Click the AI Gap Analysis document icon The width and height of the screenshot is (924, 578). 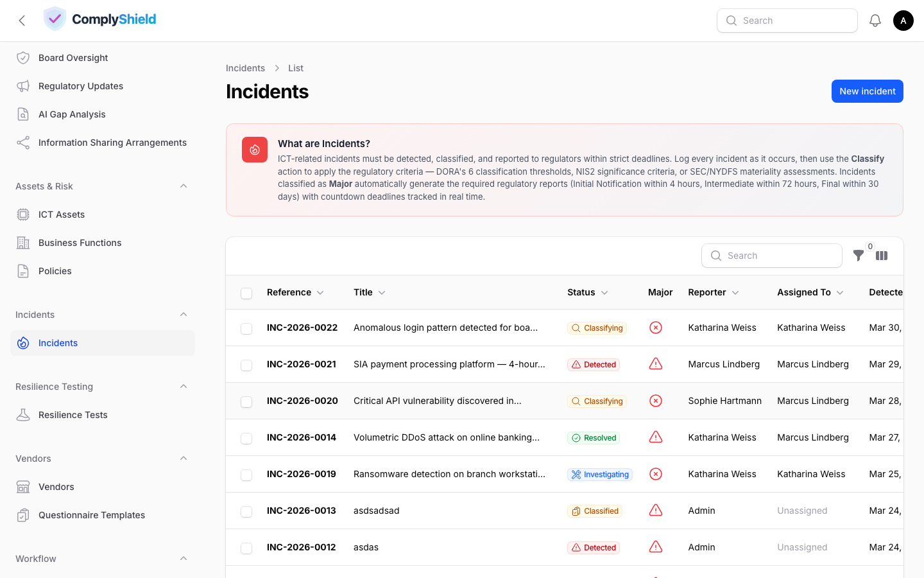[23, 114]
